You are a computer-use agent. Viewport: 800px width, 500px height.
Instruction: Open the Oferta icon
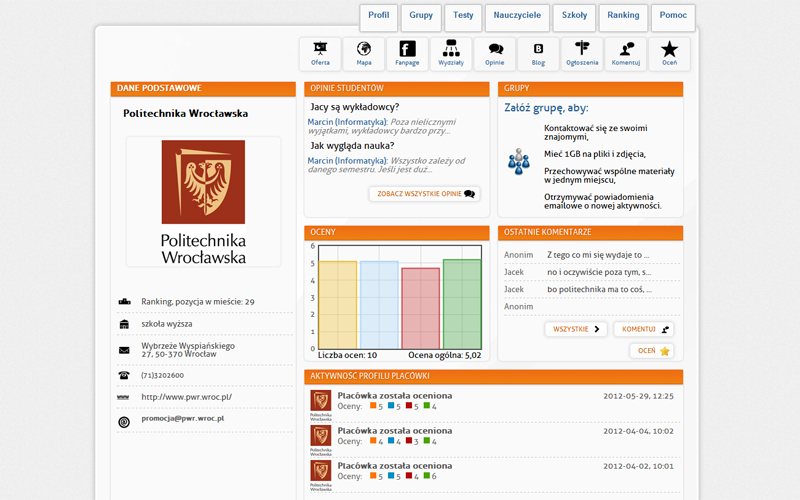[x=320, y=54]
